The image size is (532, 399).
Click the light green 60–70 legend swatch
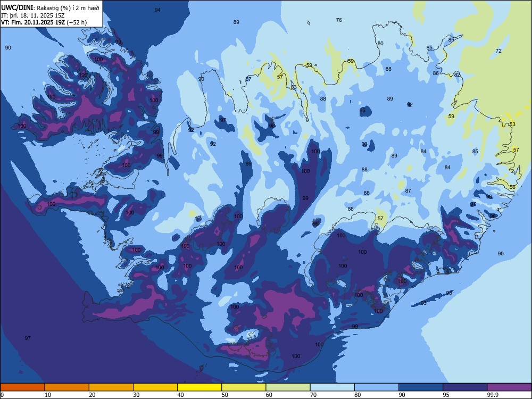point(288,387)
